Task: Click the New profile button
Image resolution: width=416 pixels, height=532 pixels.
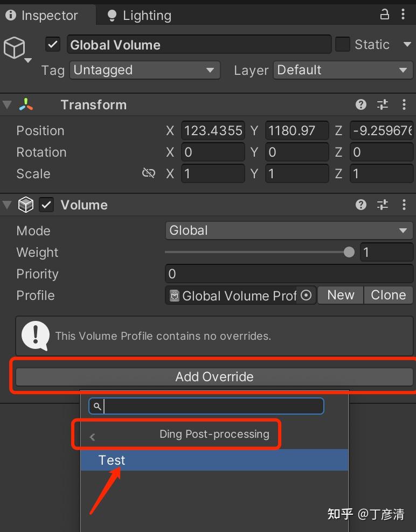Action: [340, 295]
